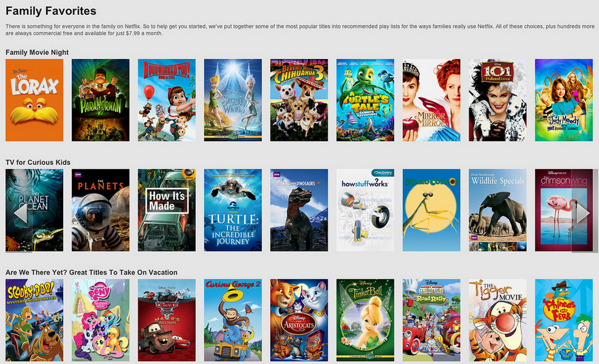Select the My Little Pony poster
This screenshot has width=599, height=364.
tap(100, 320)
